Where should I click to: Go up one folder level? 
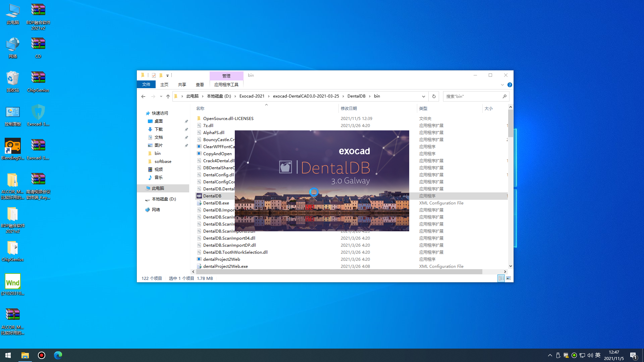click(168, 97)
